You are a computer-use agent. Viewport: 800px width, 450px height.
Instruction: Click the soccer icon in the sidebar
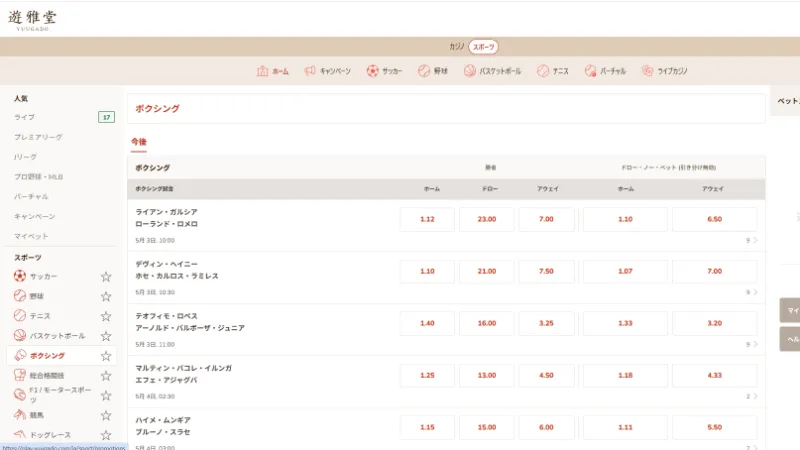tap(20, 276)
